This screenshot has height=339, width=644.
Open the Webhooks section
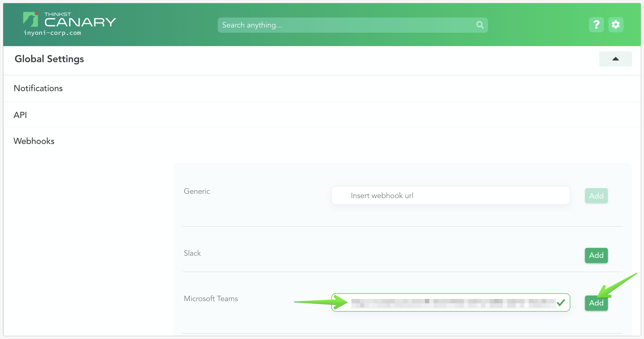tap(34, 141)
